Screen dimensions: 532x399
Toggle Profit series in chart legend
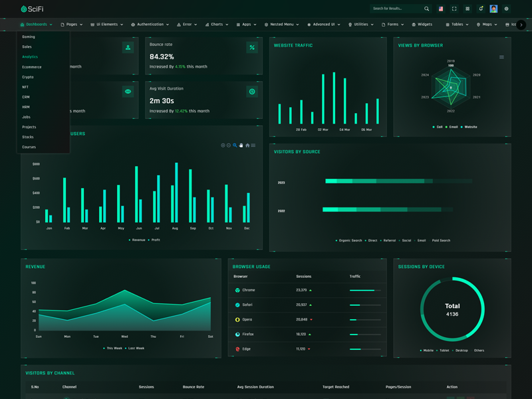pos(154,240)
